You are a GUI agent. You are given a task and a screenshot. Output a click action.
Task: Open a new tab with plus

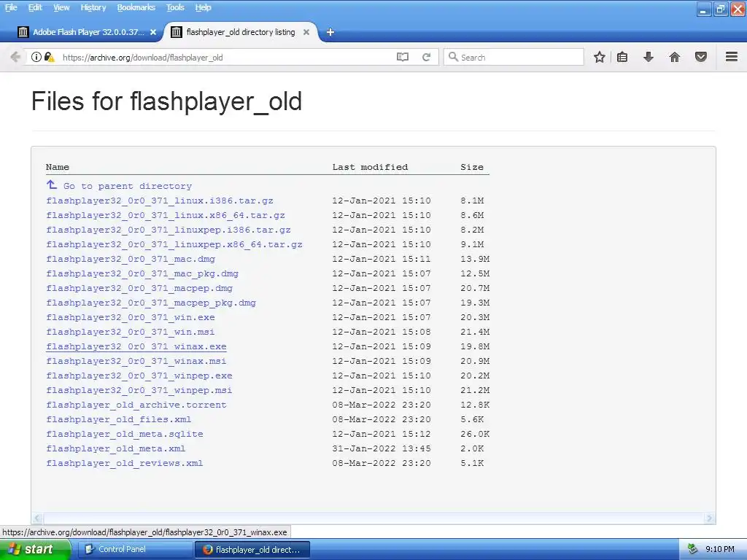(x=330, y=32)
